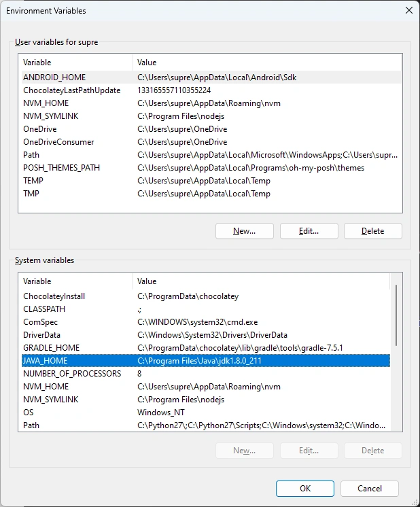420x507 pixels.
Task: Select the ANDROID_HOME user variable
Action: click(54, 77)
